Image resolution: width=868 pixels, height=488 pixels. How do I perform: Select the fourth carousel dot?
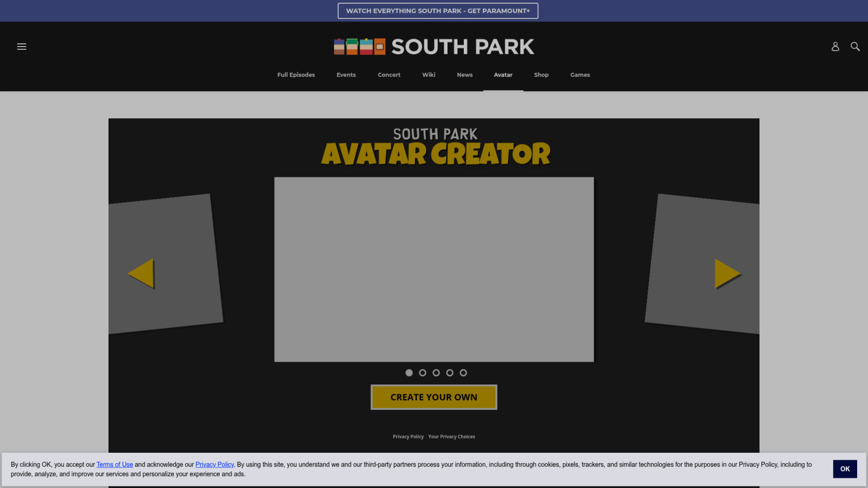450,373
